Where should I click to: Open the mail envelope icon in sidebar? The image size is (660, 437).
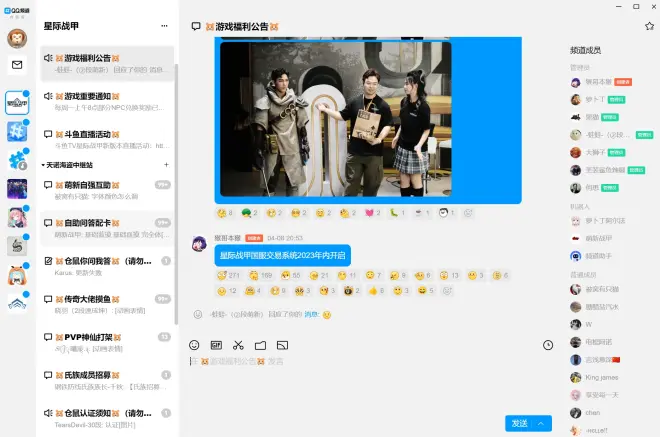point(17,65)
